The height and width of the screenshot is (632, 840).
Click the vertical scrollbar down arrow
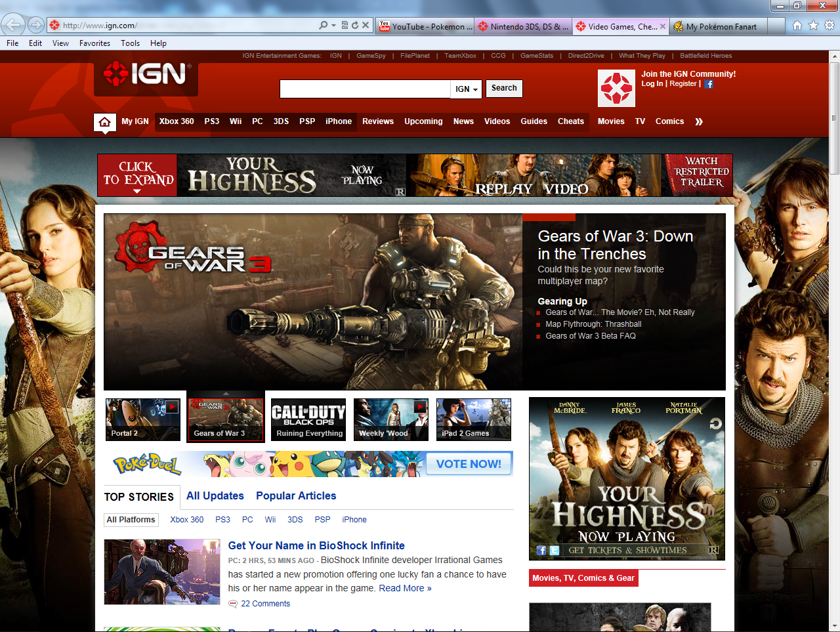[834, 626]
